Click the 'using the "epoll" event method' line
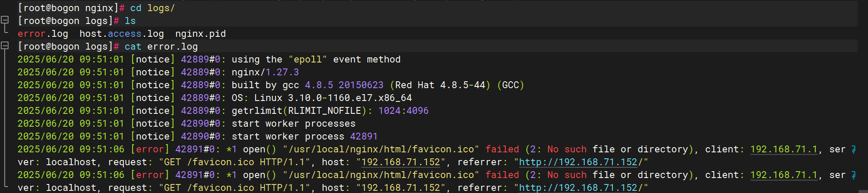868x193 pixels. 316,59
